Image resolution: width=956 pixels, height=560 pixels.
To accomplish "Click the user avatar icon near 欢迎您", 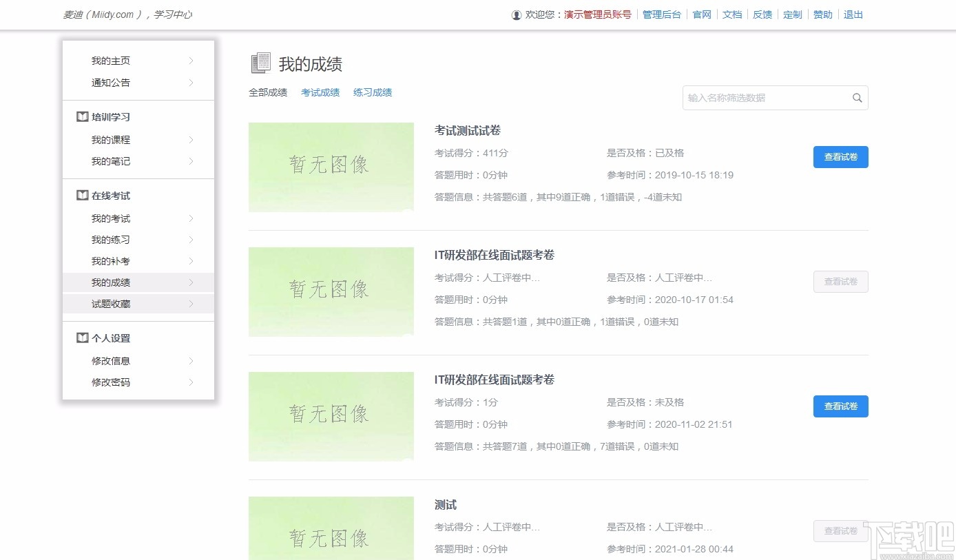I will [516, 14].
